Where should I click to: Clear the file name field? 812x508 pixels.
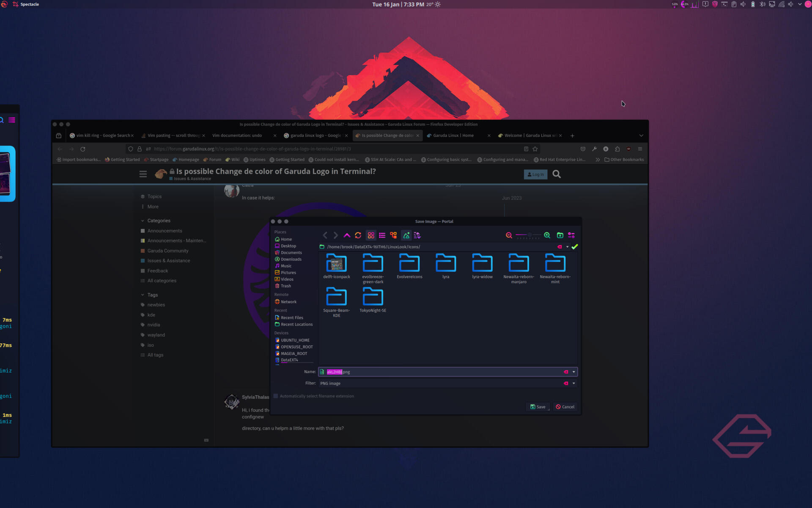(566, 372)
